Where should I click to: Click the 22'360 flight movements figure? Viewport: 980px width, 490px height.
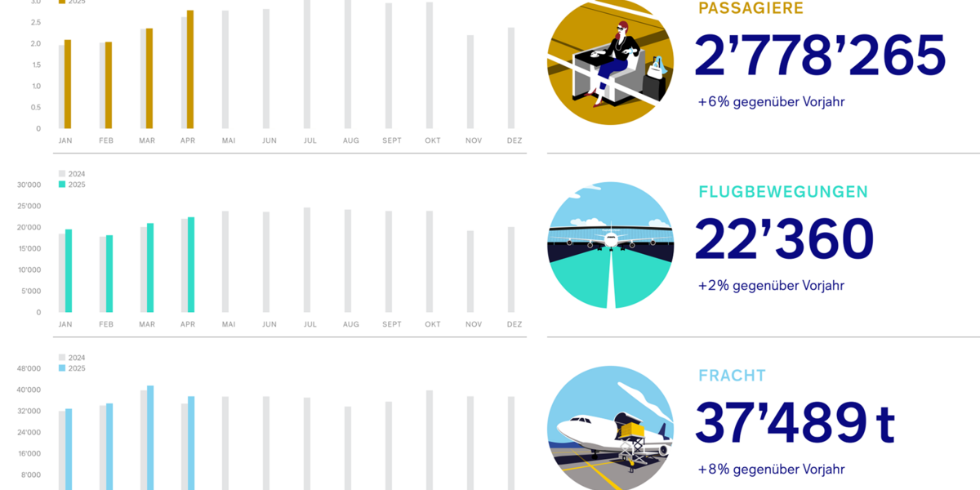point(784,239)
